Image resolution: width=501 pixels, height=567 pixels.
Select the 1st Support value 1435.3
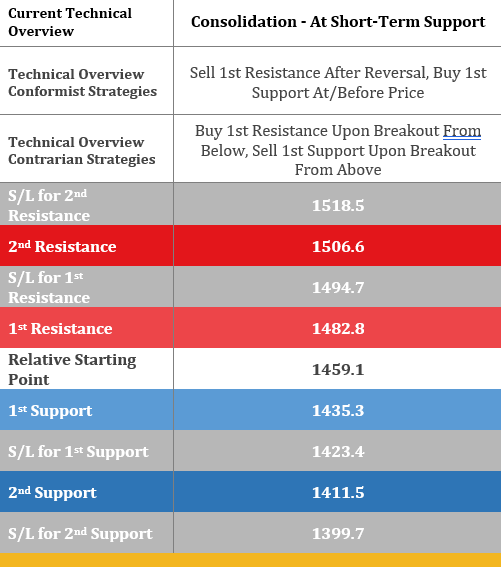[338, 410]
